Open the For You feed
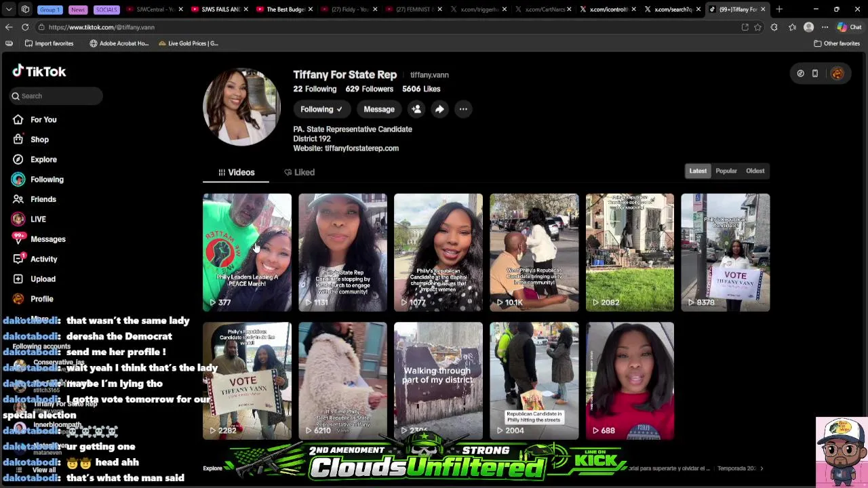The height and width of the screenshot is (488, 868). click(x=34, y=119)
